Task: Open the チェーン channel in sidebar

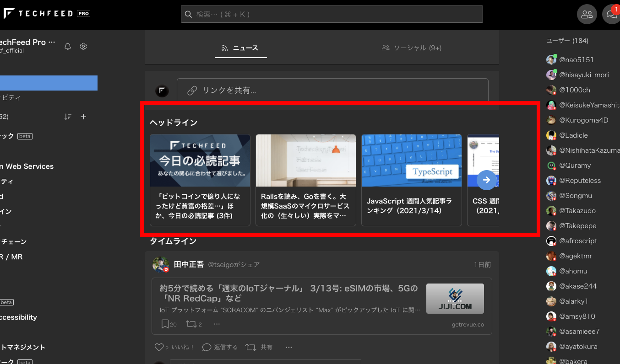Action: (x=13, y=242)
